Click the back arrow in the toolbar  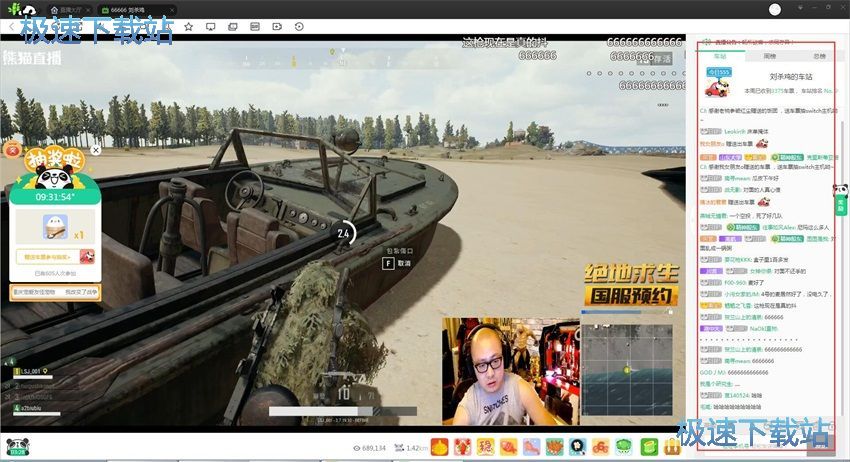(11, 27)
